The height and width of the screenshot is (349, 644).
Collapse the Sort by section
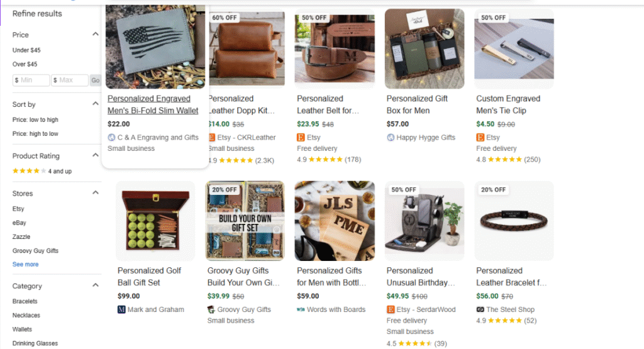point(96,104)
